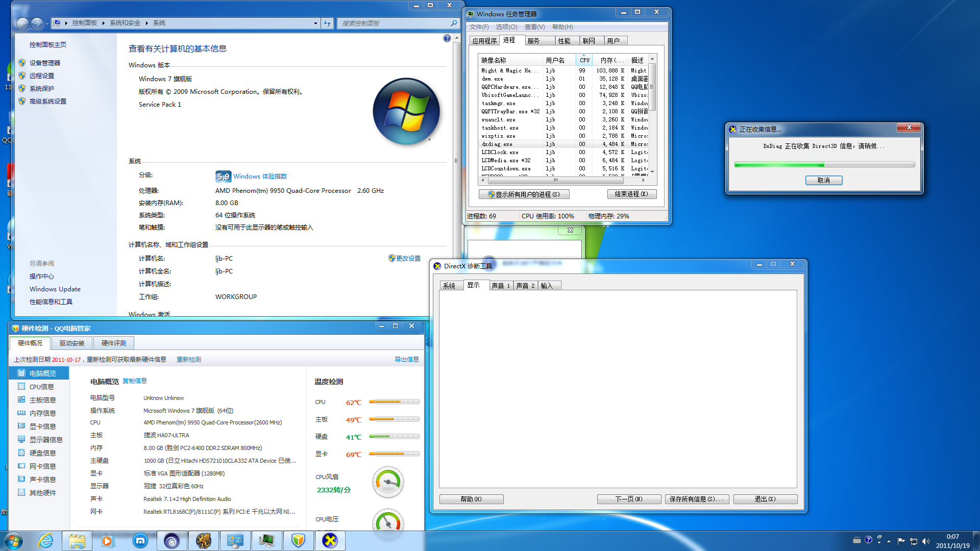
Task: Click the Windows Start orb
Action: [x=14, y=541]
